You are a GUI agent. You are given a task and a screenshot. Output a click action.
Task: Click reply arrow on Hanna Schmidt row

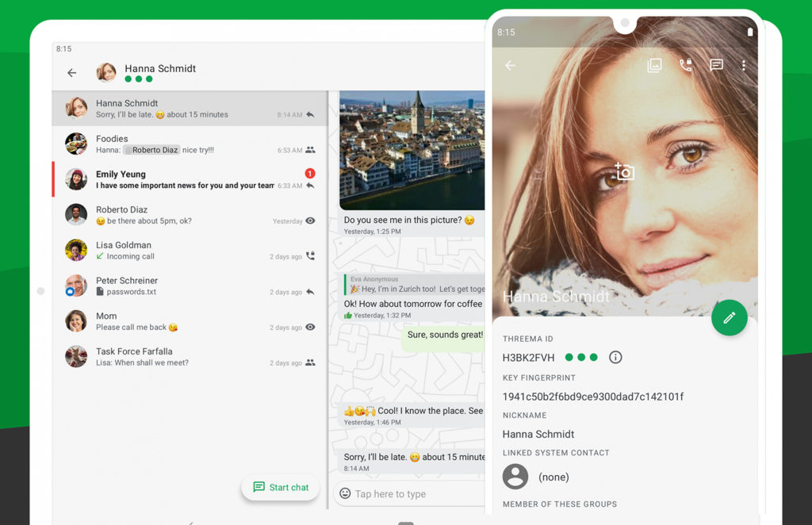[x=310, y=114]
